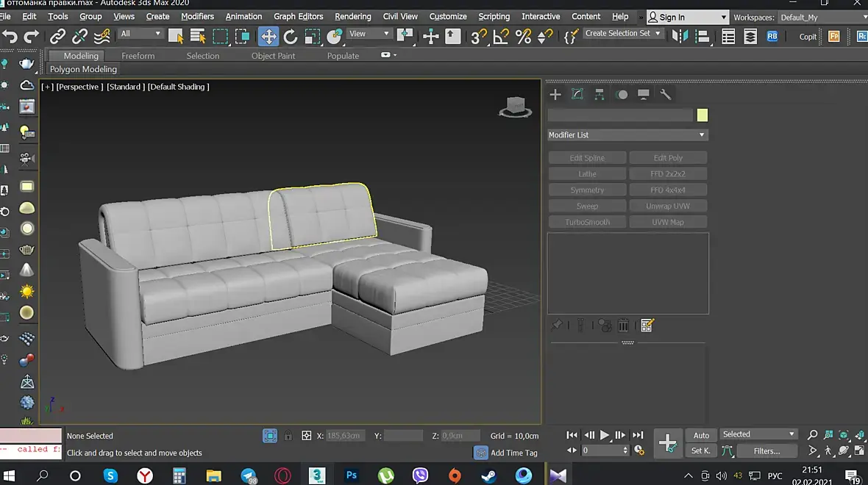Switch to the Freeform ribbon tab
The image size is (868, 485).
click(x=138, y=56)
